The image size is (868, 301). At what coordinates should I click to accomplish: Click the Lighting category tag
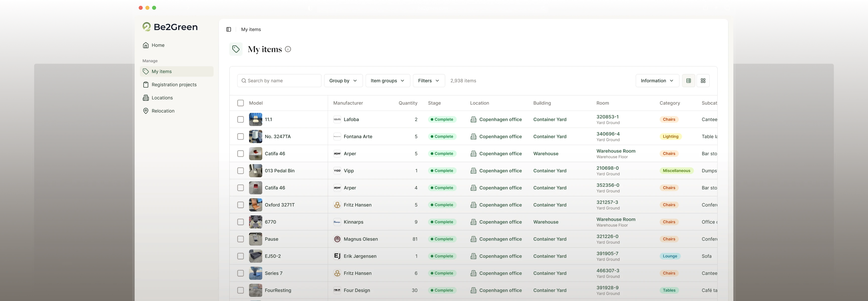670,137
